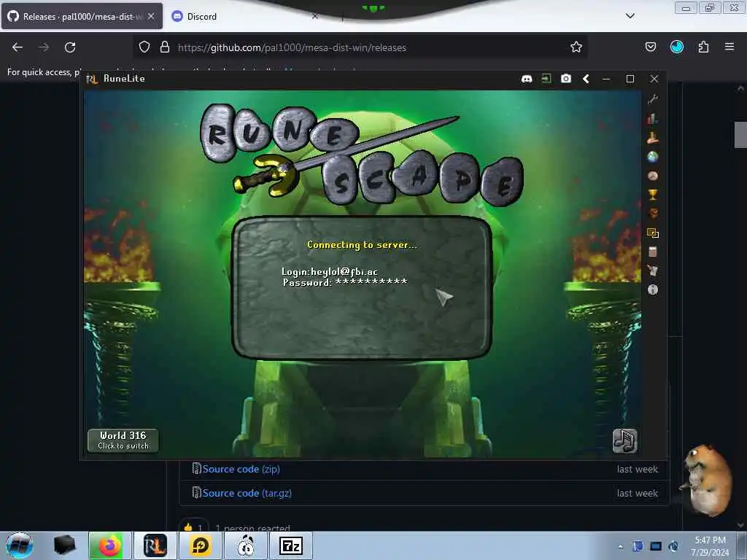The image size is (747, 560).
Task: Click the Password field with asterisks
Action: pyautogui.click(x=345, y=282)
